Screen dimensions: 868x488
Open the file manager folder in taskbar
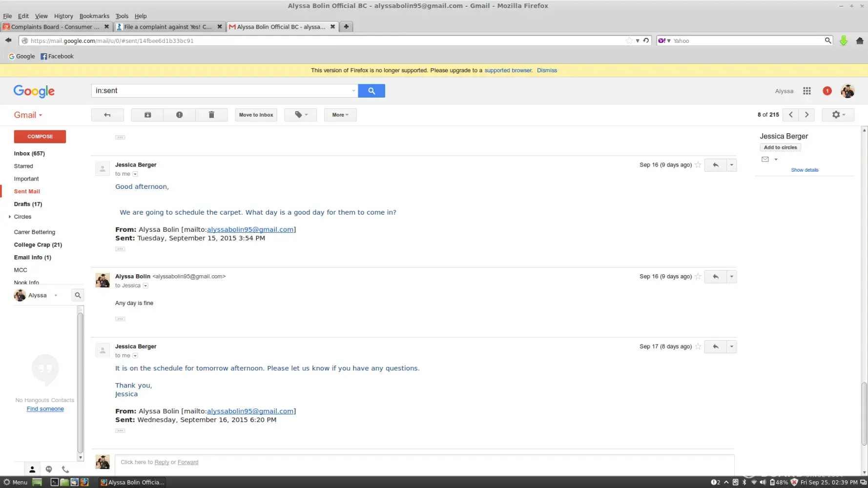(x=64, y=482)
